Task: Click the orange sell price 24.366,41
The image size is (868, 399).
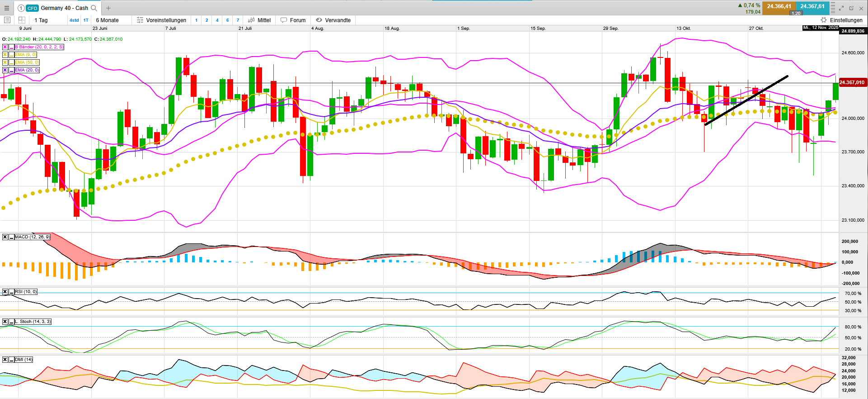Action: pos(779,6)
